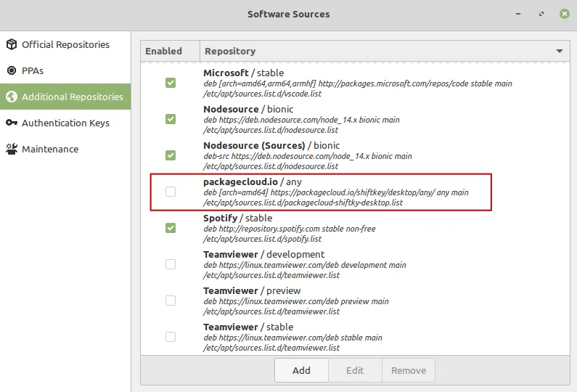Enable the Teamviewer development repository checkbox
The width and height of the screenshot is (577, 392).
coord(171,264)
